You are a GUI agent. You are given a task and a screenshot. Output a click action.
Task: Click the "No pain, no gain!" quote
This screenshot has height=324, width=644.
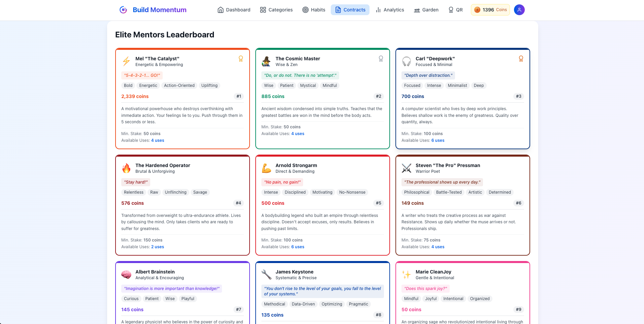coord(283,182)
